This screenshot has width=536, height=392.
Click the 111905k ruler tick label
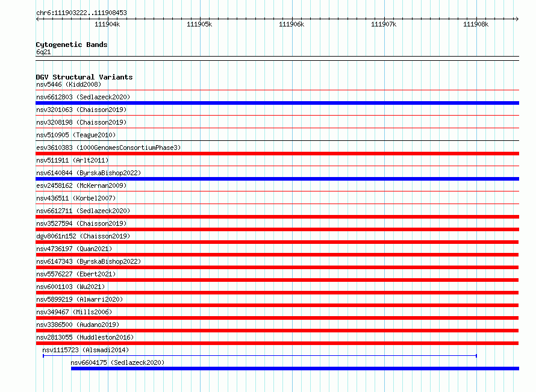199,24
